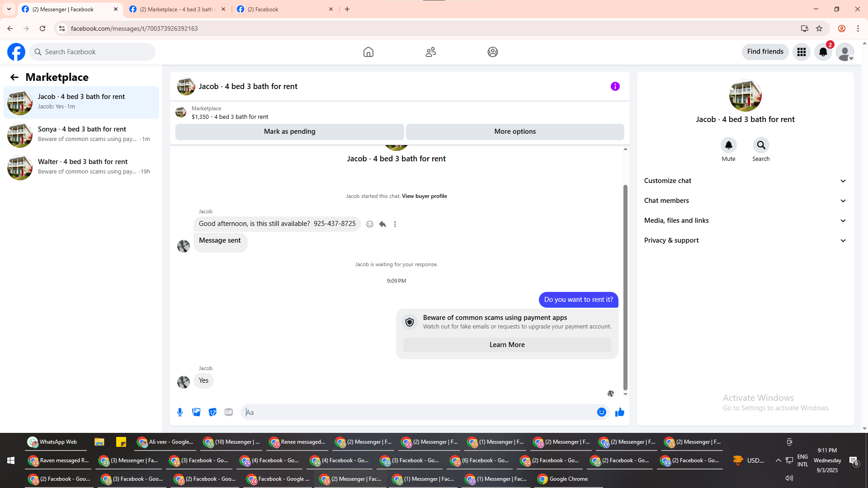
Task: Click More options for the listing
Action: (515, 131)
